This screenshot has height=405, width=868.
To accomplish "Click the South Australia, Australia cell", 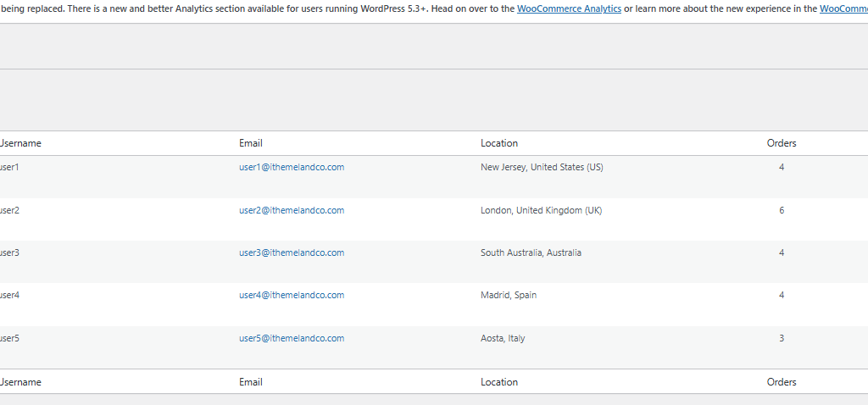I will tap(531, 252).
